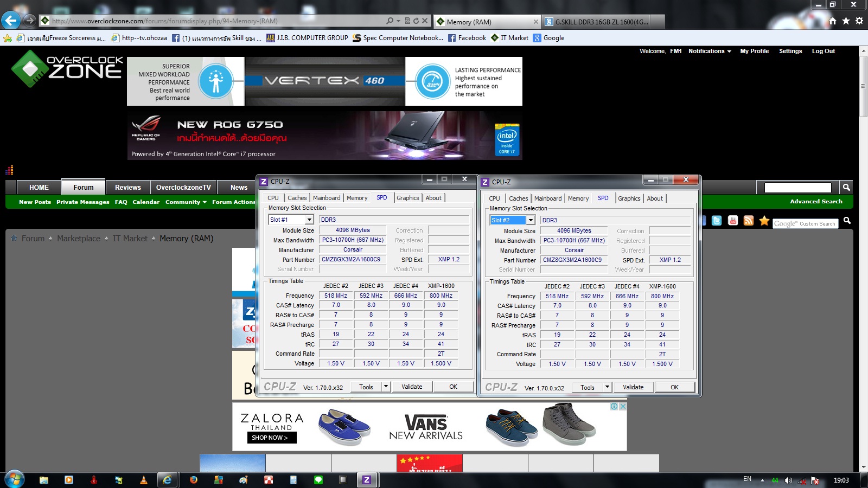Viewport: 868px width, 488px height.
Task: Click the browser forward arrow button
Action: pyautogui.click(x=30, y=21)
